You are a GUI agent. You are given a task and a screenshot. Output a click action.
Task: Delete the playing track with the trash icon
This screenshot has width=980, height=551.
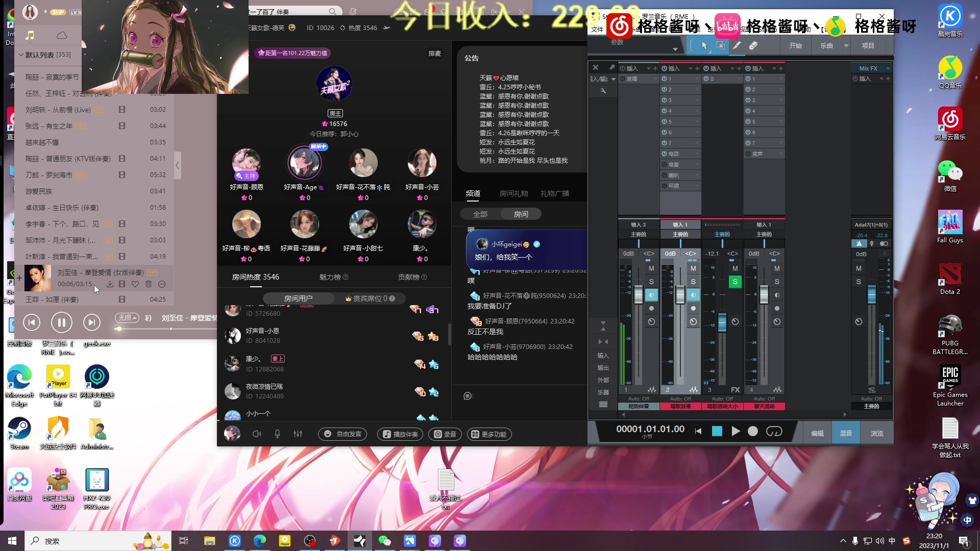[149, 284]
